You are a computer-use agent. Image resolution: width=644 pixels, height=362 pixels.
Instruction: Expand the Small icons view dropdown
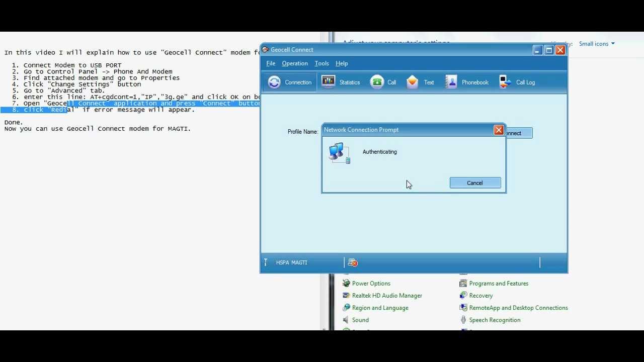click(x=597, y=44)
